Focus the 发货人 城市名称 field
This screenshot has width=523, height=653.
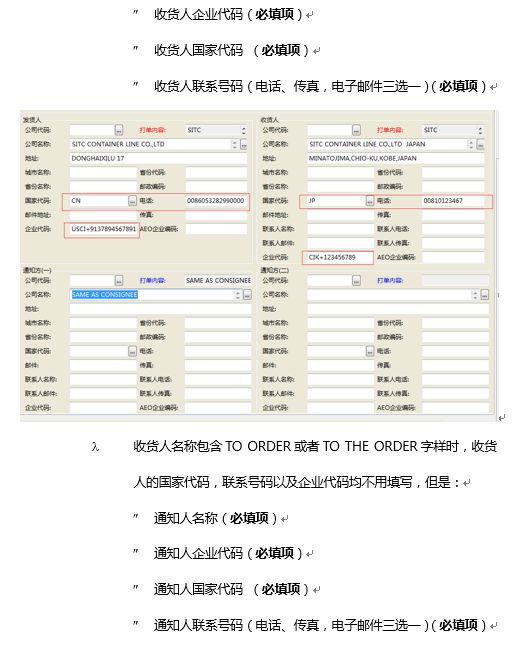pyautogui.click(x=103, y=172)
